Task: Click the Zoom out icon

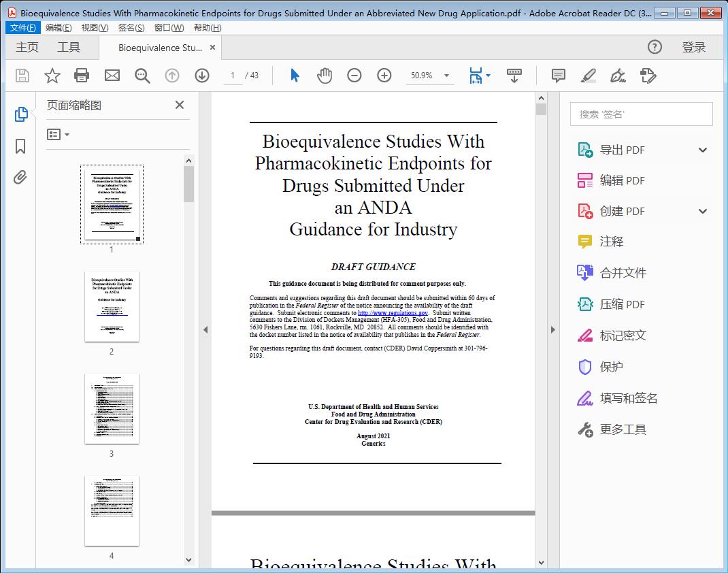Action: click(354, 76)
